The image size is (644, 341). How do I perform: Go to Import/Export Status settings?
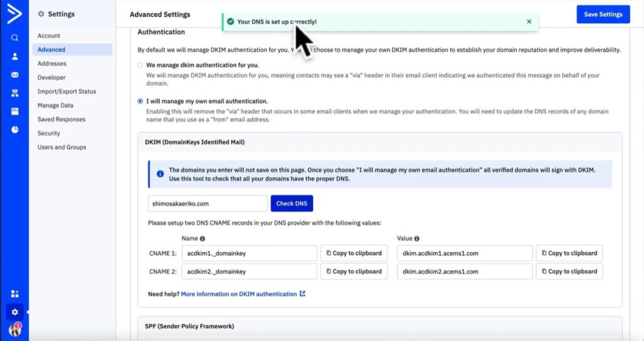67,92
